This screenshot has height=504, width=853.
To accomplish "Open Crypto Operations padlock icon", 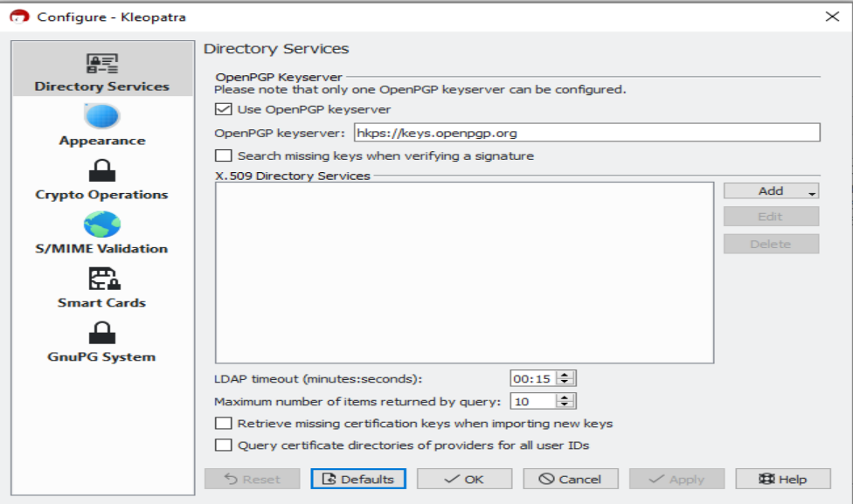I will point(102,170).
